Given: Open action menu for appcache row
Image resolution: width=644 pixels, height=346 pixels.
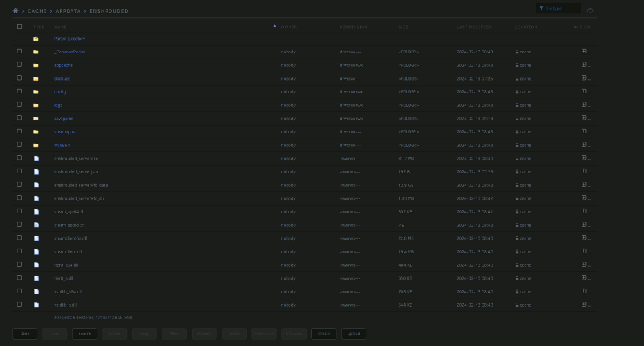Looking at the screenshot, I should tap(585, 64).
